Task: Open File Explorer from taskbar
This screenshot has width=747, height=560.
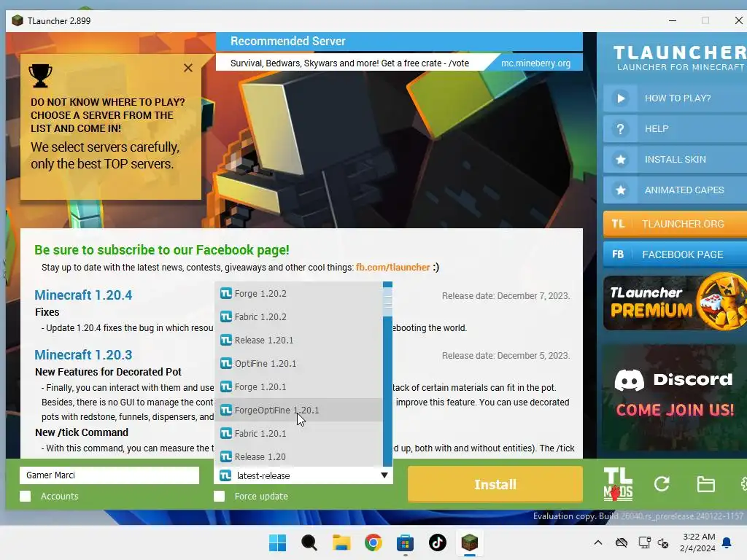Action: pyautogui.click(x=341, y=542)
